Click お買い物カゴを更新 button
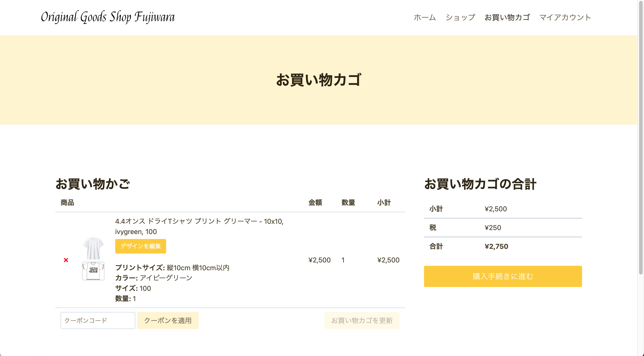The image size is (644, 356). (362, 320)
